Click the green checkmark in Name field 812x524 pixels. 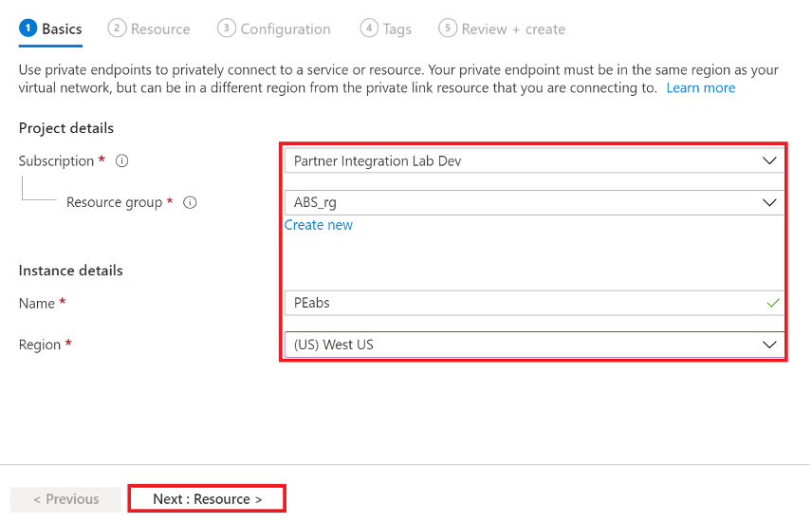coord(772,303)
